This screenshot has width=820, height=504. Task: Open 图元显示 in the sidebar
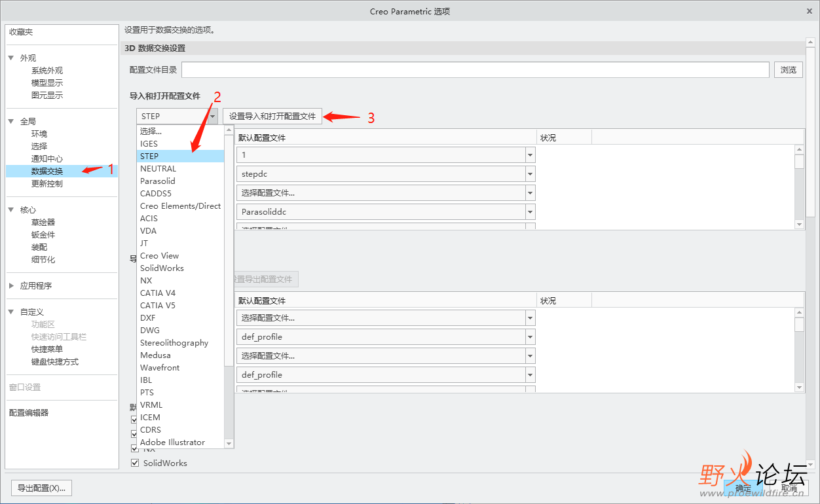click(47, 96)
